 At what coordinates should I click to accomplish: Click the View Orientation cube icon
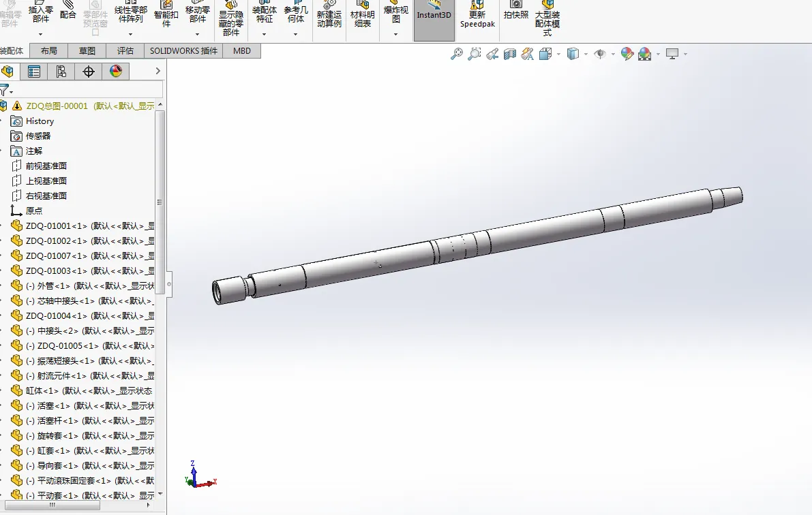(545, 54)
